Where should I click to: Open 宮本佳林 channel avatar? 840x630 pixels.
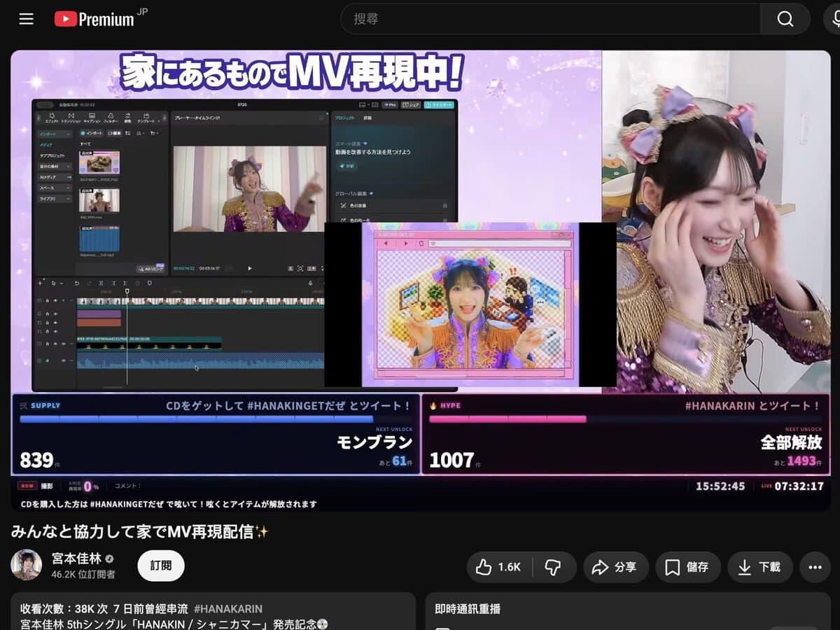pos(27,565)
